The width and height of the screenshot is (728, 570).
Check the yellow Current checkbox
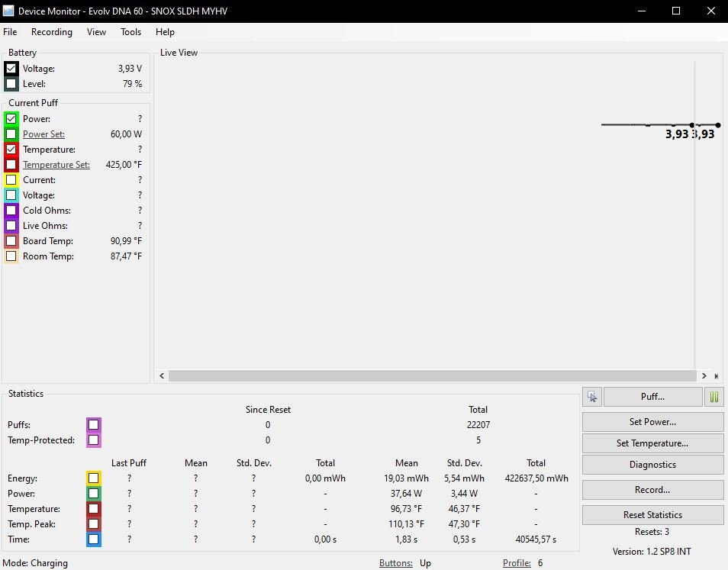click(11, 180)
